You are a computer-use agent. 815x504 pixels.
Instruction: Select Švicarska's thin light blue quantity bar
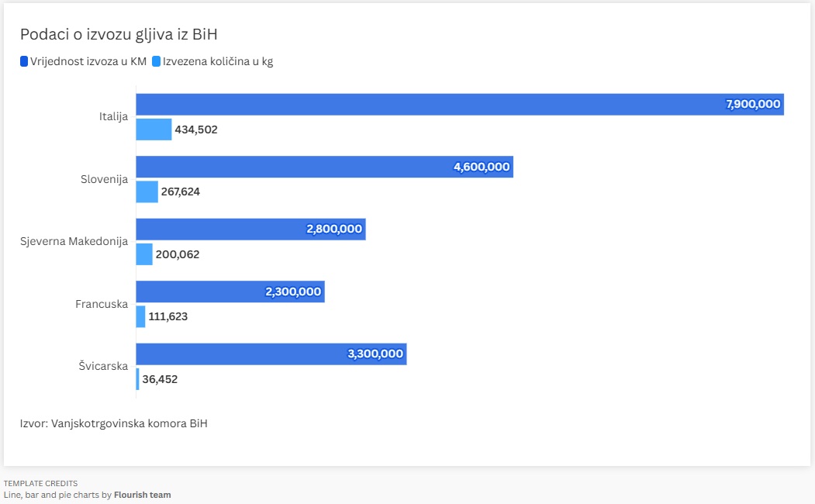137,379
